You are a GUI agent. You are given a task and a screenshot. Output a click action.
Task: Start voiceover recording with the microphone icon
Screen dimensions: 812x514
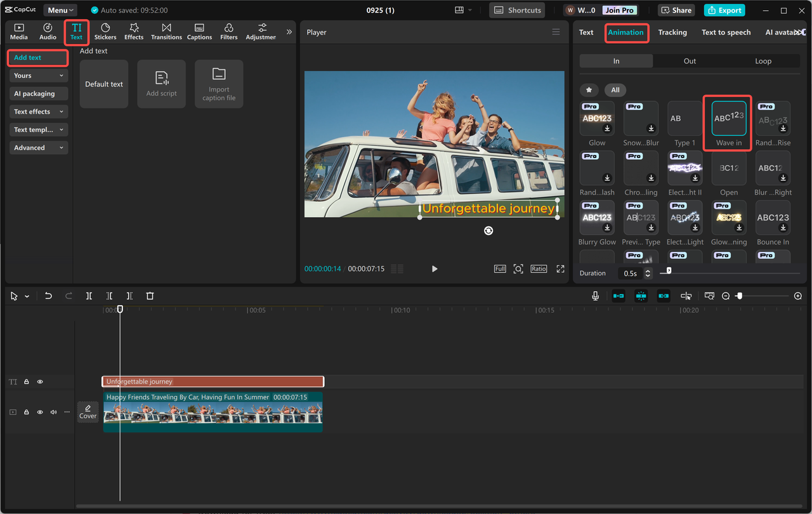(594, 295)
